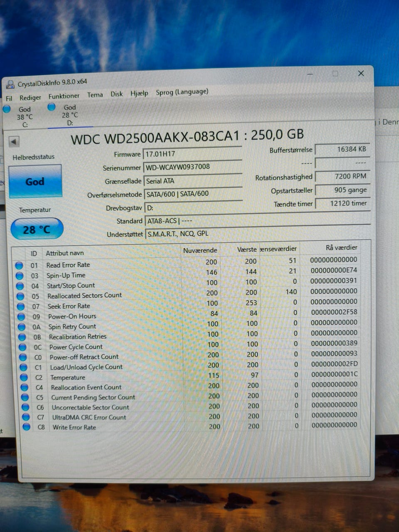The width and height of the screenshot is (399, 532).
Task: Click the raw value 000000002F58
Action: point(334,312)
